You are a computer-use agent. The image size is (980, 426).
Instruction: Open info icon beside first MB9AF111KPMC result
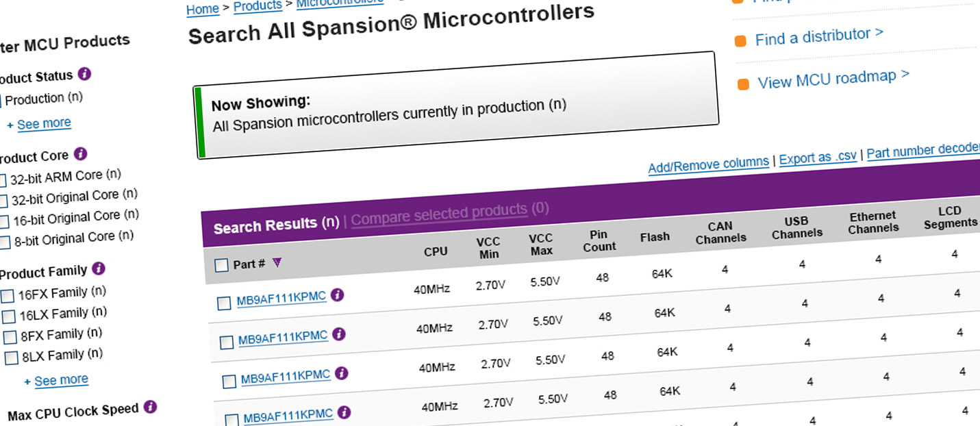coord(337,295)
